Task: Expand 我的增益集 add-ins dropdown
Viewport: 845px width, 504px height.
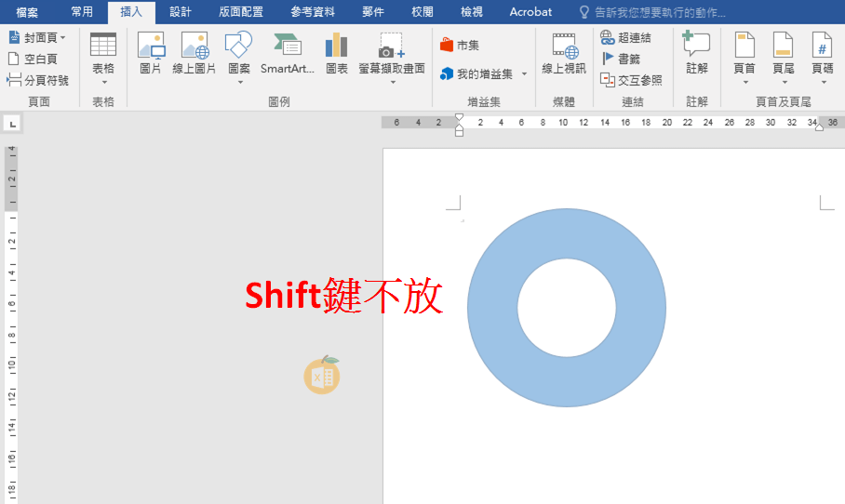Action: (524, 73)
